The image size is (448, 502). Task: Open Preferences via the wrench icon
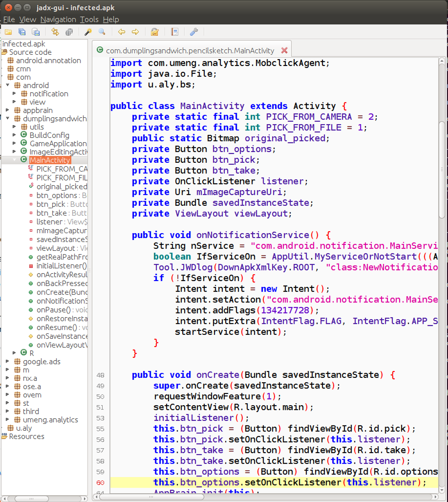[x=194, y=32]
